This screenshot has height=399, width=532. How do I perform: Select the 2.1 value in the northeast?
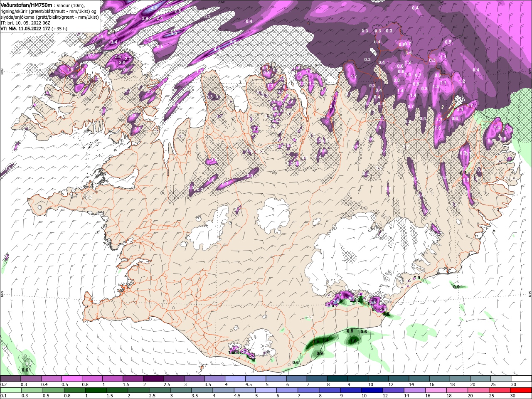click(460, 110)
